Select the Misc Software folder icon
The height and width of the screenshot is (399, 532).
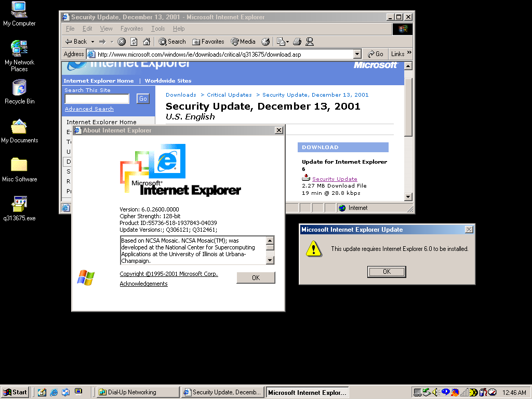tap(19, 170)
